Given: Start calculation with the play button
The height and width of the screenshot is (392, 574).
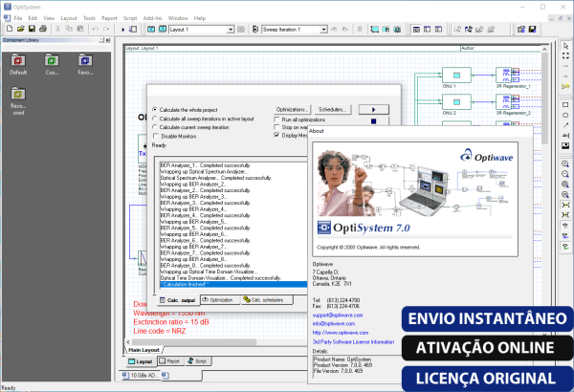Looking at the screenshot, I should point(373,109).
